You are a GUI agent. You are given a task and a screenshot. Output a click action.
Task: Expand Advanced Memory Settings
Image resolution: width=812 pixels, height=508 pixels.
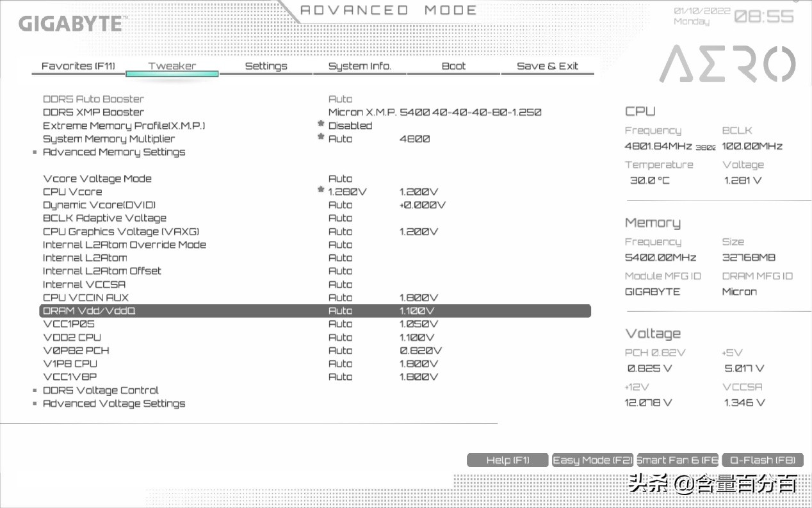(114, 152)
